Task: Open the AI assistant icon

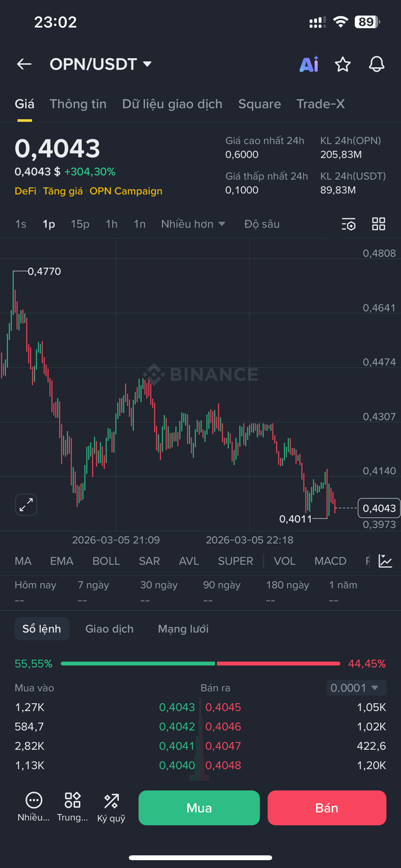Action: pyautogui.click(x=309, y=64)
